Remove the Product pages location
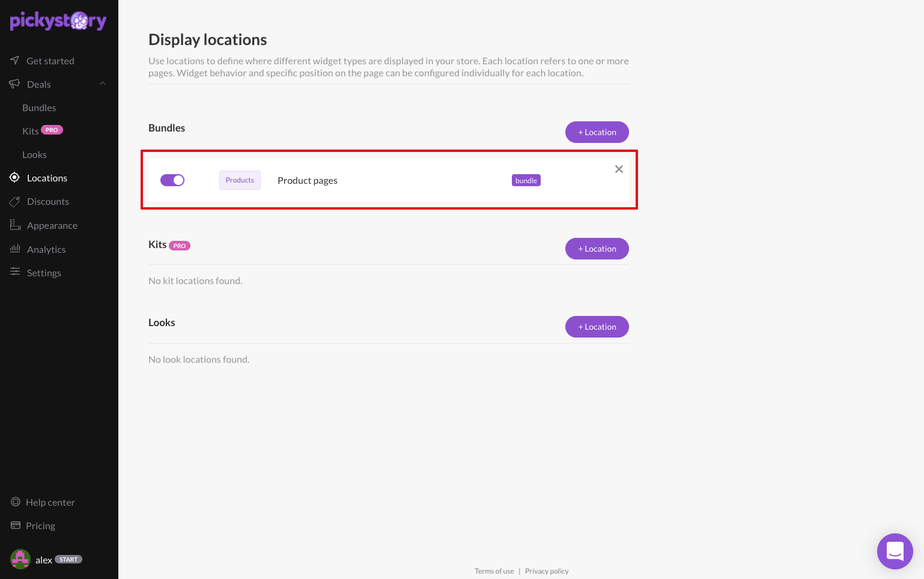Viewport: 924px width, 579px height. tap(619, 169)
